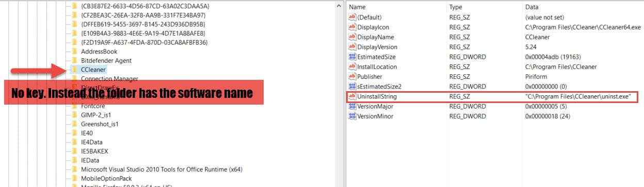The height and width of the screenshot is (187, 644).
Task: Click the string icon beside DisplayVersion
Action: (x=352, y=47)
